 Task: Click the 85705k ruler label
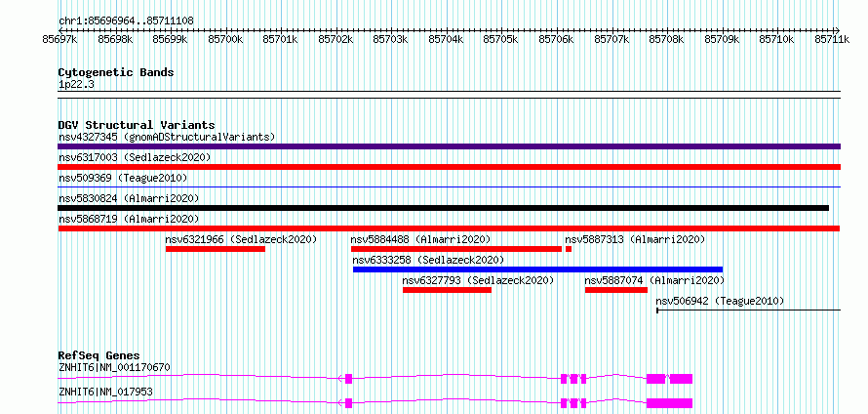tap(501, 39)
